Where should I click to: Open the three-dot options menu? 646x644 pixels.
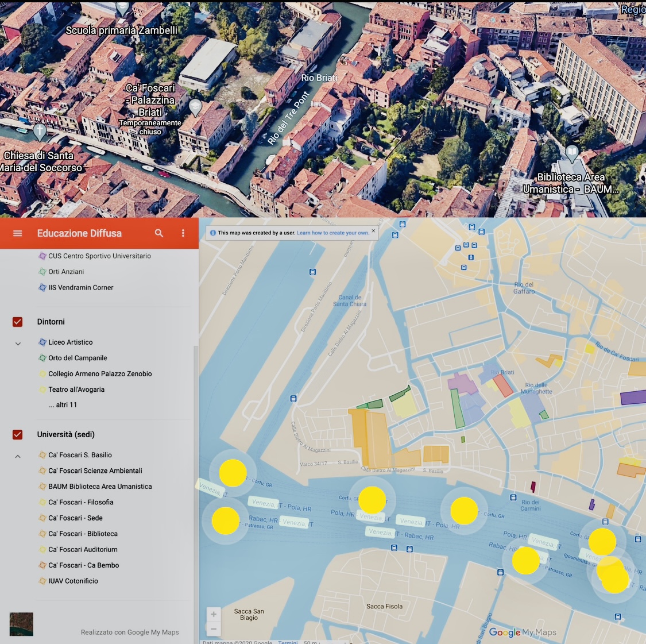click(x=183, y=233)
